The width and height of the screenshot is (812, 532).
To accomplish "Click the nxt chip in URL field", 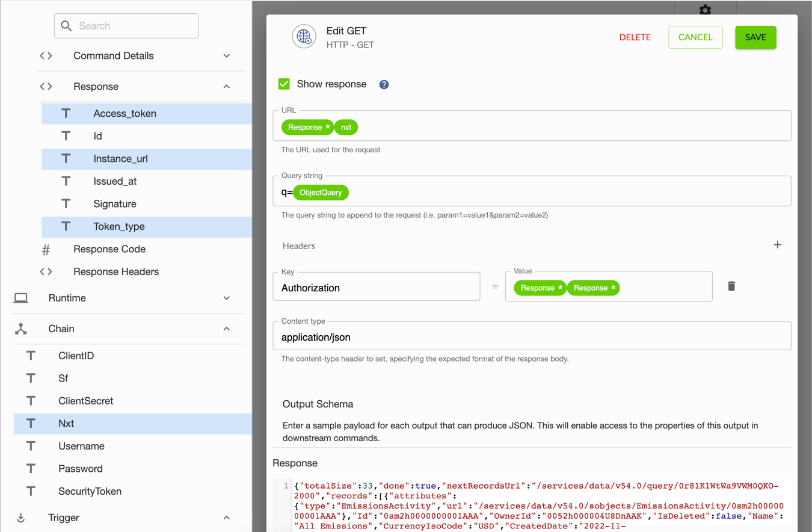I will pos(346,127).
